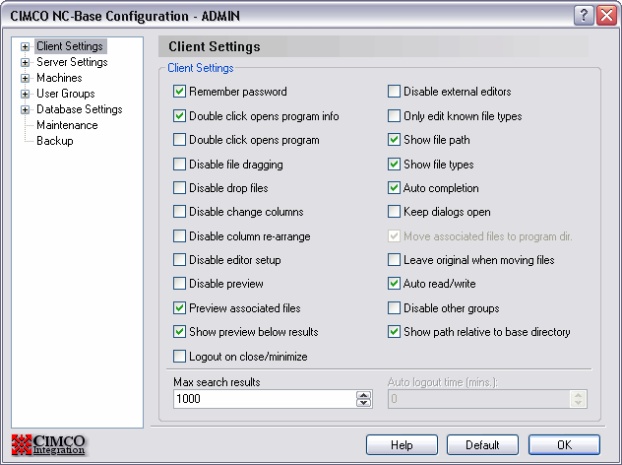Expand the Machines tree node

[25, 78]
